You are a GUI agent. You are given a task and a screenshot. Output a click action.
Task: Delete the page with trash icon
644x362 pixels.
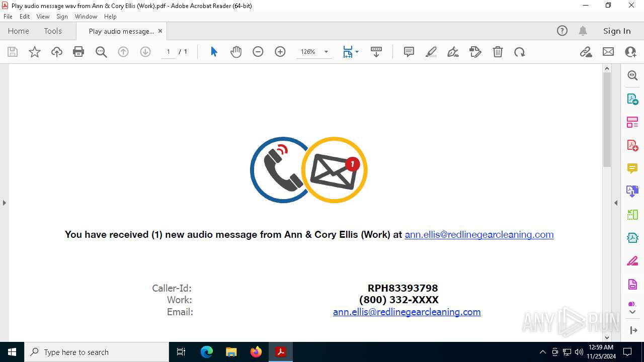pyautogui.click(x=498, y=52)
